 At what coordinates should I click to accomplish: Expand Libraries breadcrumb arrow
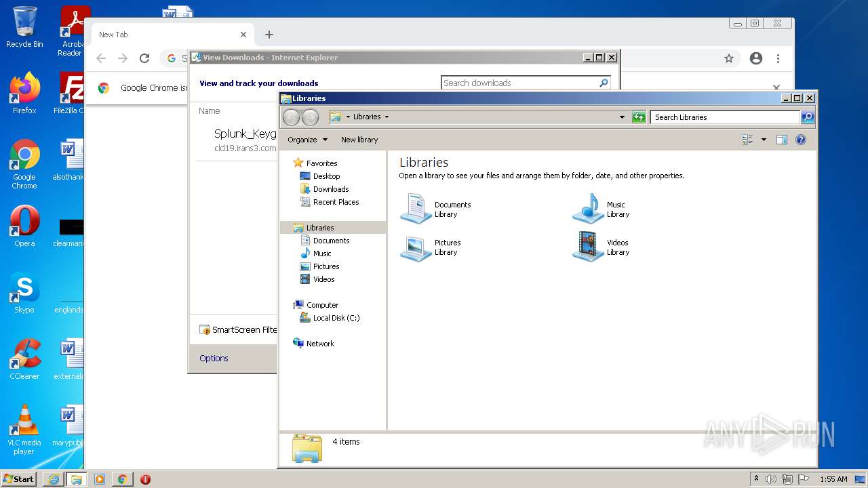pos(387,117)
